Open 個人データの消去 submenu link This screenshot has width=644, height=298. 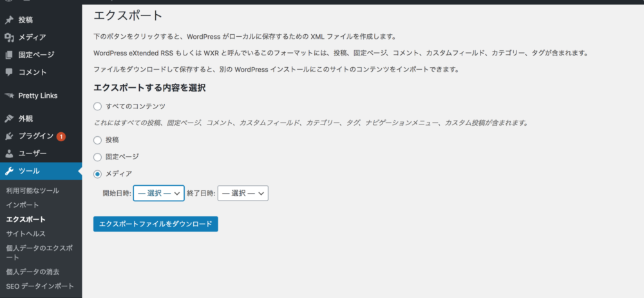(33, 272)
